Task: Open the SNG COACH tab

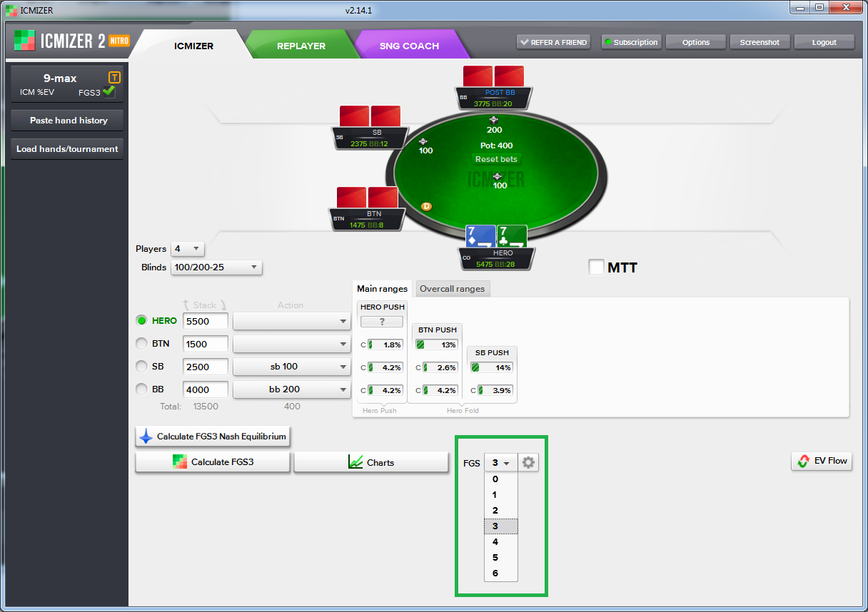Action: (409, 46)
